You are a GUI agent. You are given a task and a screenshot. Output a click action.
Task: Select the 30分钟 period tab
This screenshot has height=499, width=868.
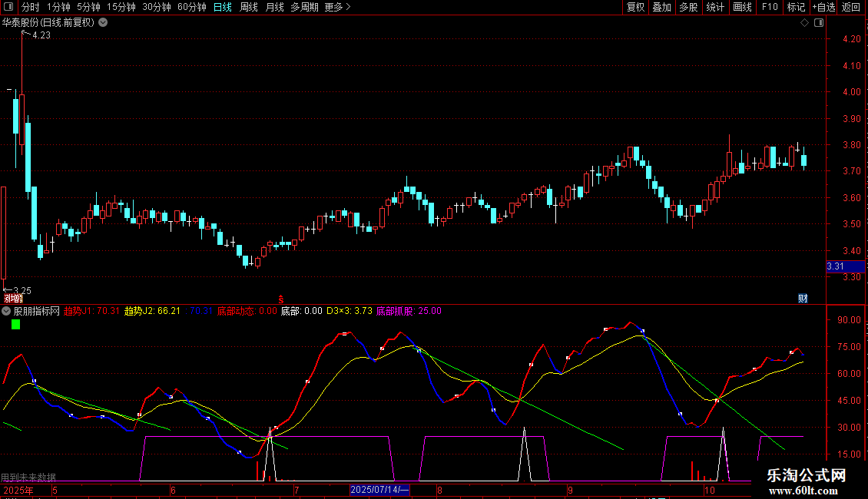[x=157, y=7]
